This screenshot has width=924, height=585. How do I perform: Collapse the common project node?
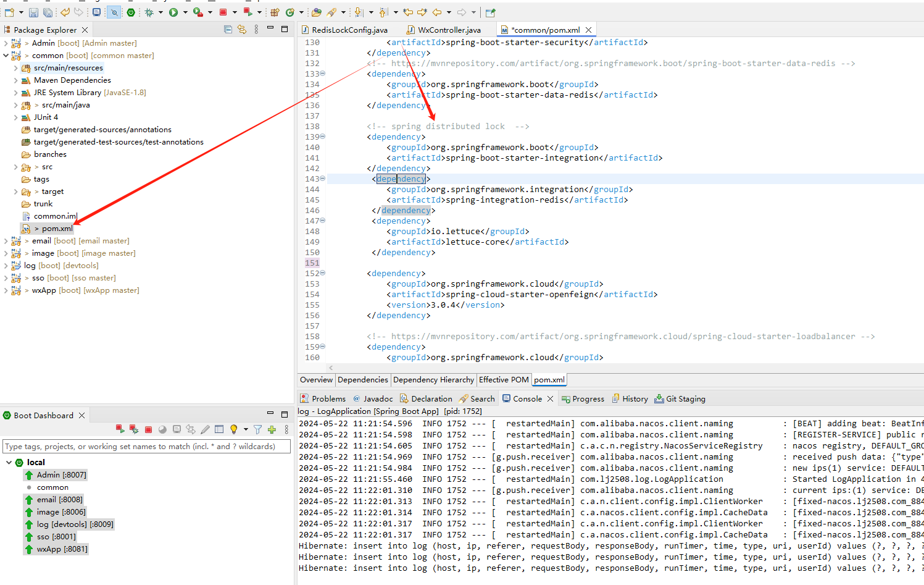pyautogui.click(x=6, y=56)
